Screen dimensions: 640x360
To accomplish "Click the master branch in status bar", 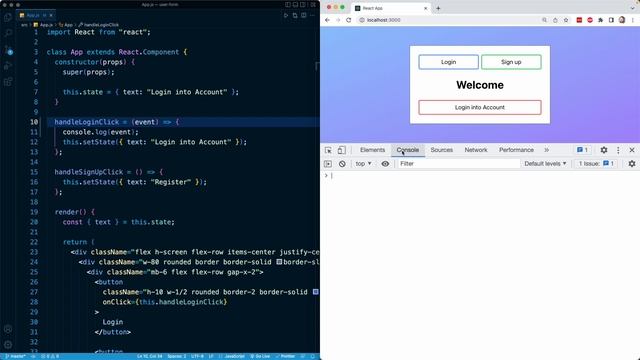I will (x=16, y=356).
